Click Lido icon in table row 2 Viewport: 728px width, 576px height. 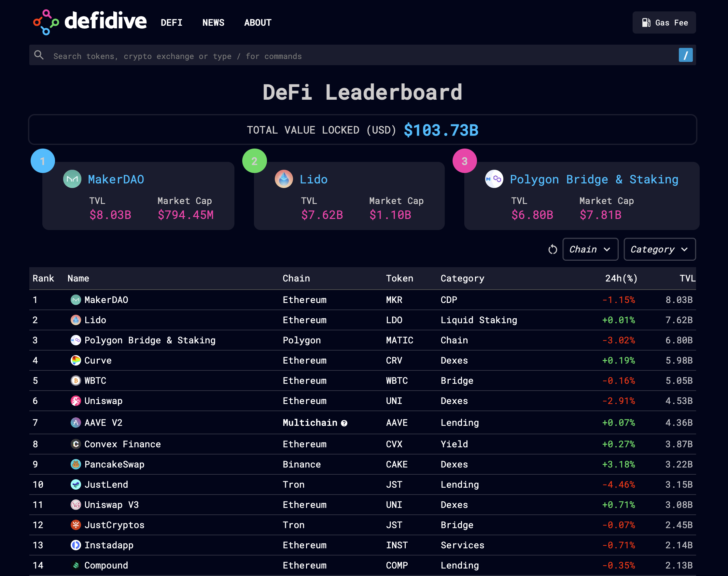click(76, 320)
